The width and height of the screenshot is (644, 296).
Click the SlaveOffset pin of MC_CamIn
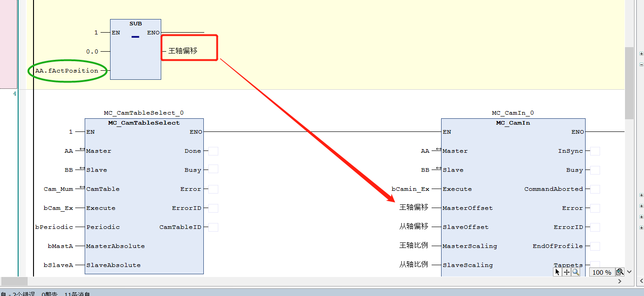[x=466, y=227]
